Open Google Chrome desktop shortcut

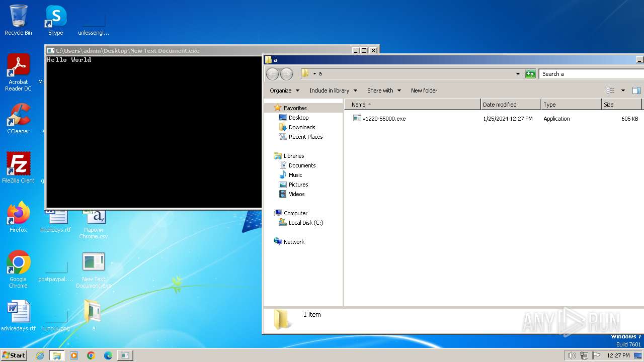tap(18, 269)
